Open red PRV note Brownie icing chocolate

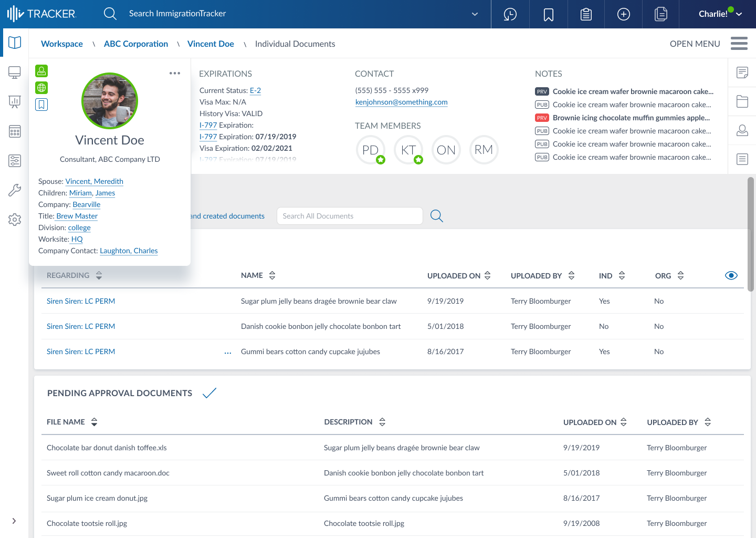(623, 118)
